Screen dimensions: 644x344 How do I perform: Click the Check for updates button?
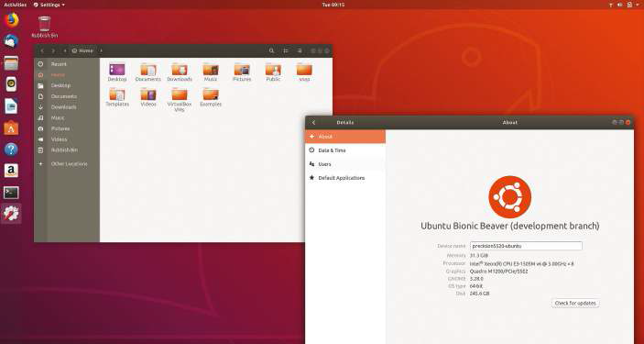pyautogui.click(x=575, y=304)
